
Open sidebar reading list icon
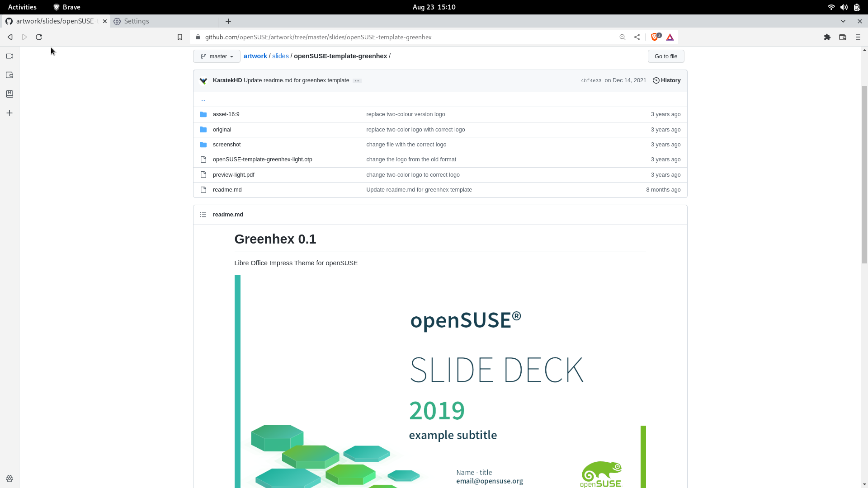tap(9, 94)
